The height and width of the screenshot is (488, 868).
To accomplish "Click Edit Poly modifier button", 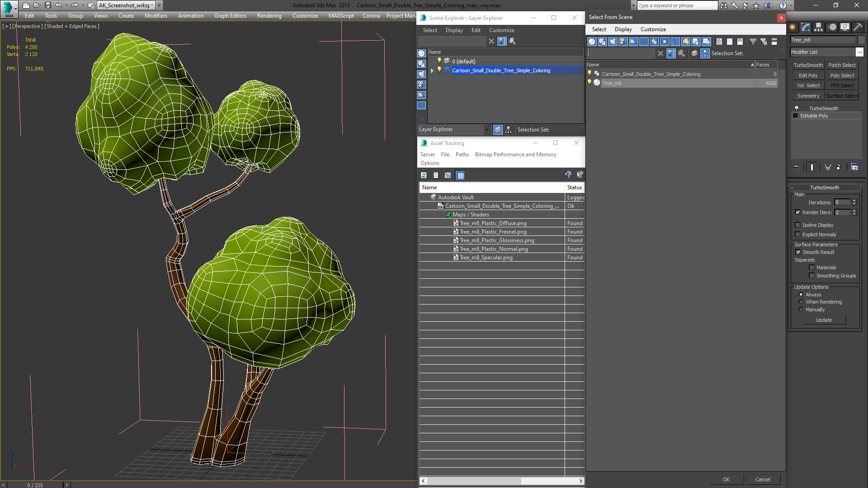I will click(808, 75).
